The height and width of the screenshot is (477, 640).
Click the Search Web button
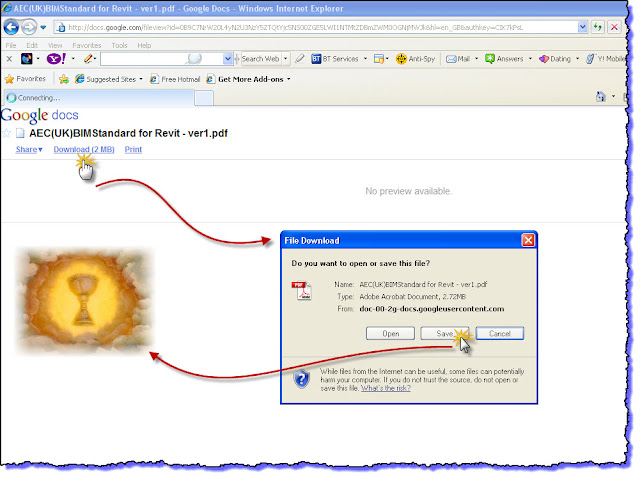260,59
